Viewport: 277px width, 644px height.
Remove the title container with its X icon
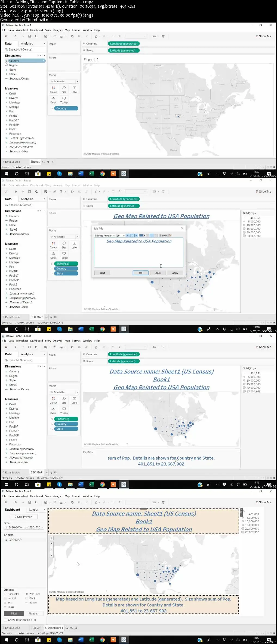pyautogui.click(x=241, y=509)
